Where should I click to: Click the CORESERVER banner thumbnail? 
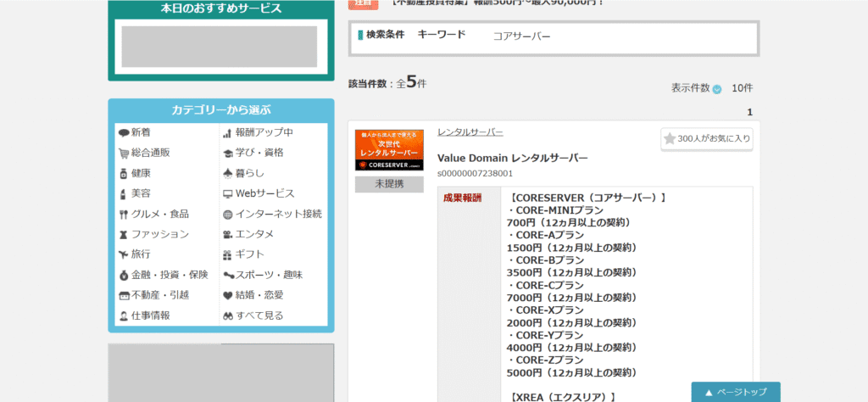point(389,150)
